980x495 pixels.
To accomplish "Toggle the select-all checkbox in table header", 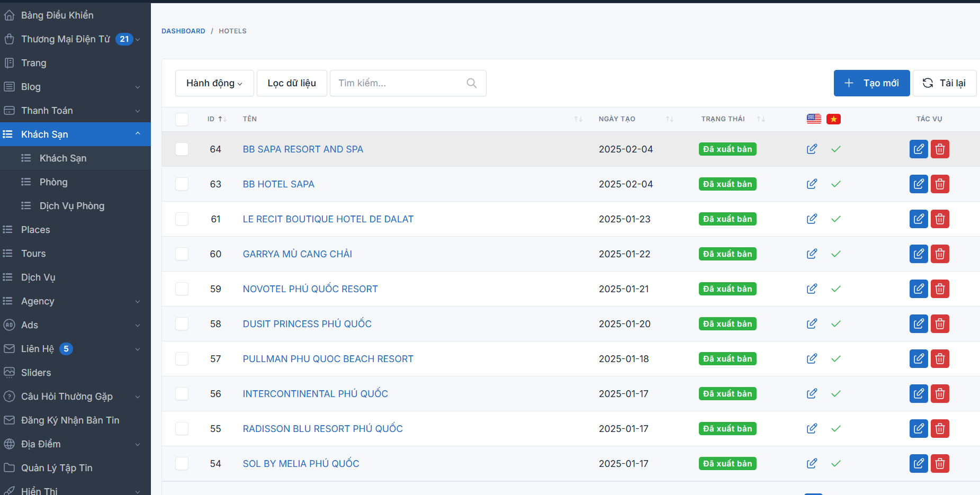I will pos(182,119).
